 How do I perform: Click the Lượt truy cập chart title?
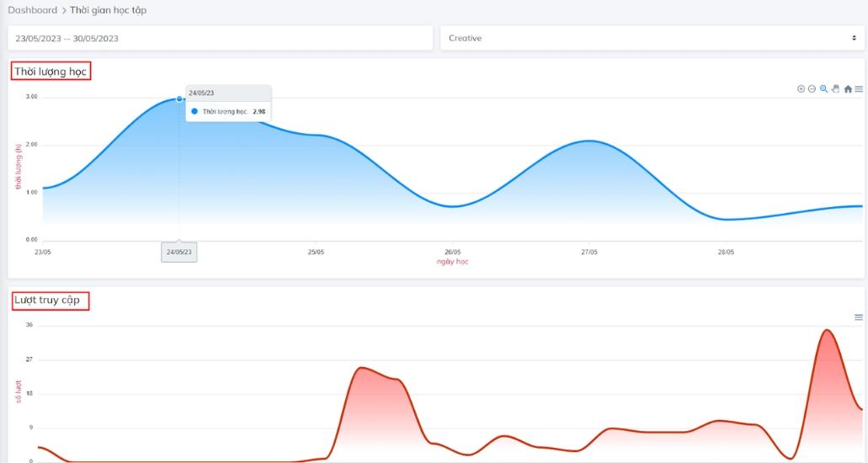47,301
